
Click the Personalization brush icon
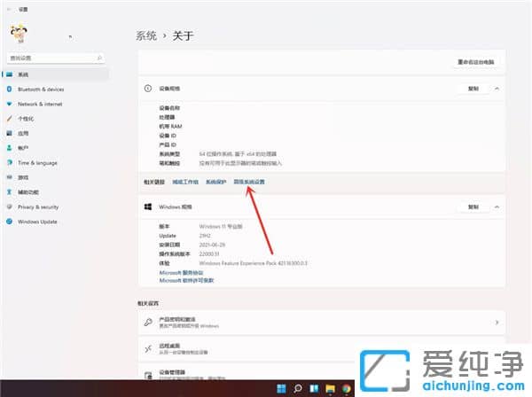pos(10,119)
